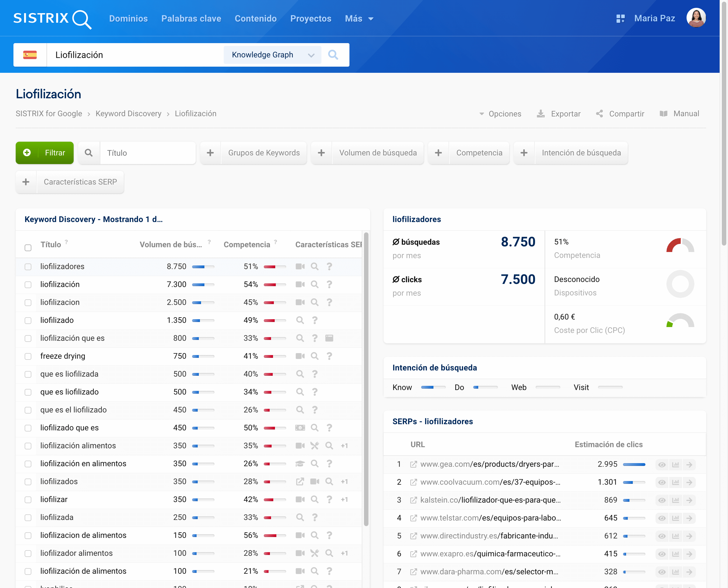Image resolution: width=728 pixels, height=588 pixels.
Task: Click Filtrar button to apply filters
Action: click(x=45, y=152)
